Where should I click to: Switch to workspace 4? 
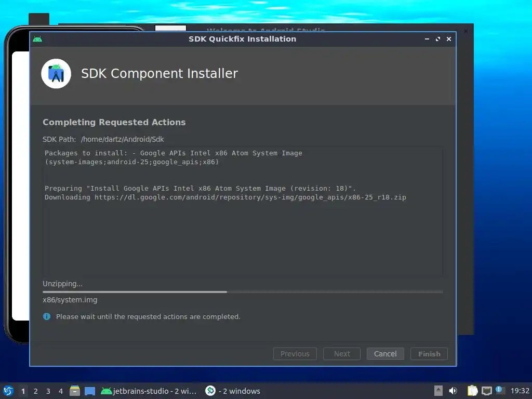(61, 391)
